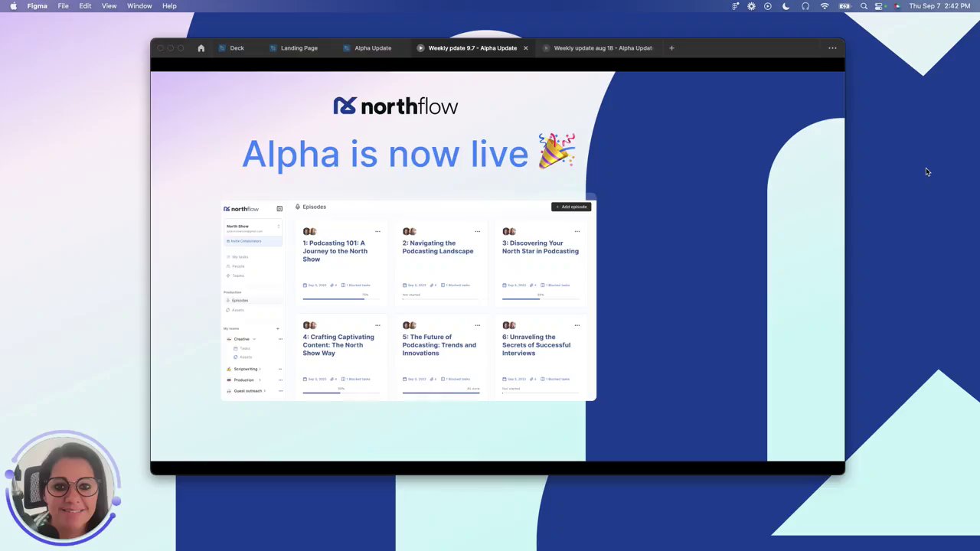
Task: Switch to the Deck tab
Action: [231, 48]
